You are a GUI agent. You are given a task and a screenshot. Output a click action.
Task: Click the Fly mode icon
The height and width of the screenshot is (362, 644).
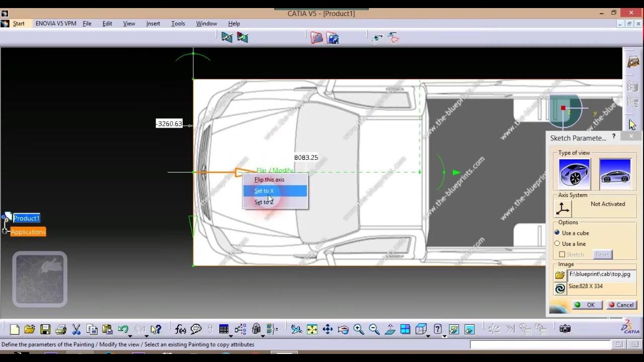pos(296,329)
